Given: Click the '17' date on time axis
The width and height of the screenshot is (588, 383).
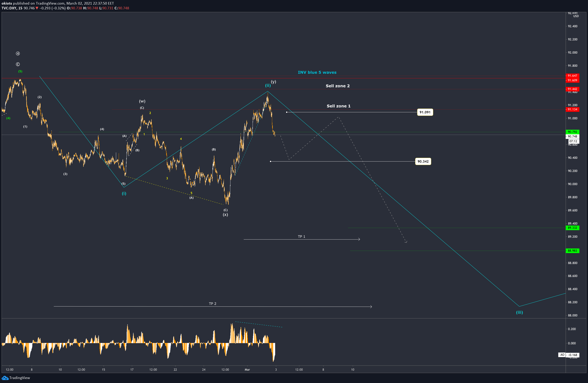Looking at the screenshot, I should coord(132,369).
